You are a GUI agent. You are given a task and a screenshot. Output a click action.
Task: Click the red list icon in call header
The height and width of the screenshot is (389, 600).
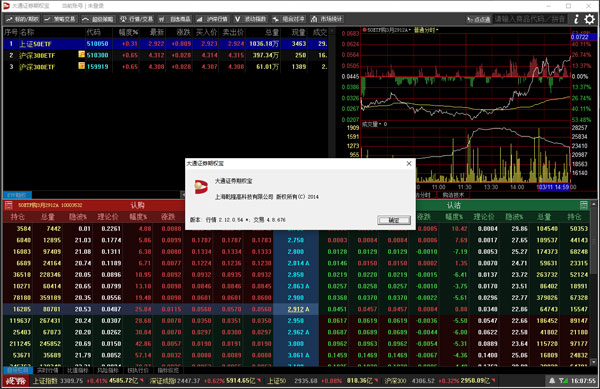(8, 205)
